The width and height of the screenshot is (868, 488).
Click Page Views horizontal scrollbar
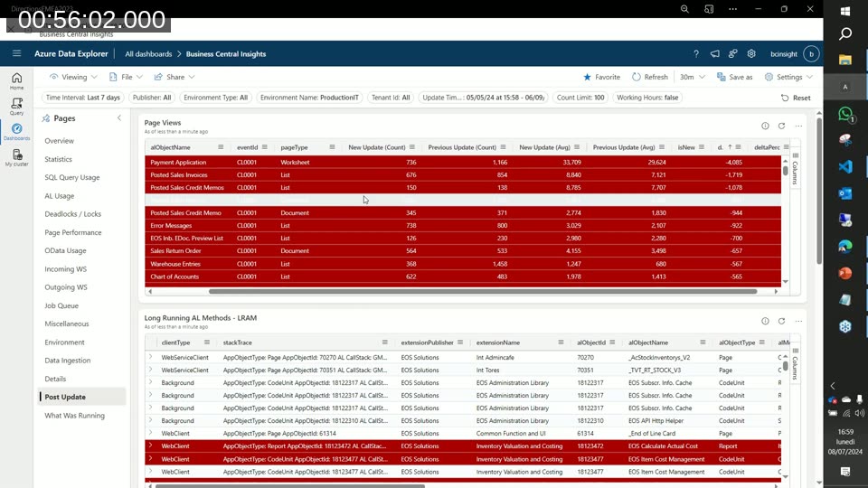click(482, 291)
